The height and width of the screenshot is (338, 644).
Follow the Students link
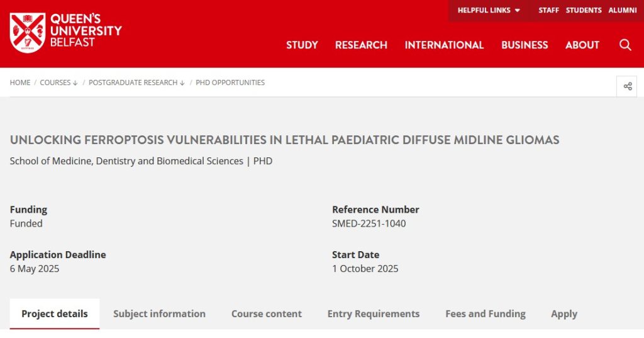pyautogui.click(x=584, y=10)
